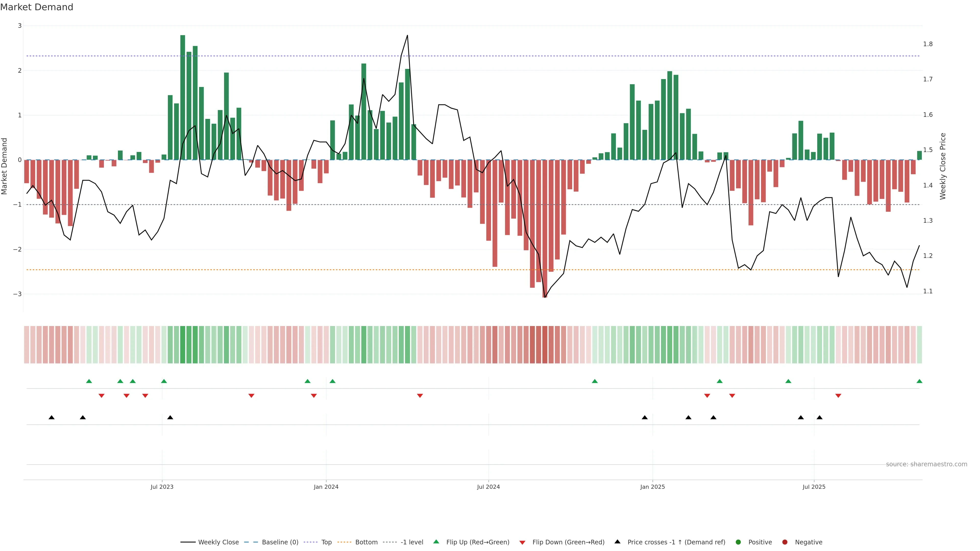
Task: Toggle the -1 level legend entry
Action: tap(412, 542)
